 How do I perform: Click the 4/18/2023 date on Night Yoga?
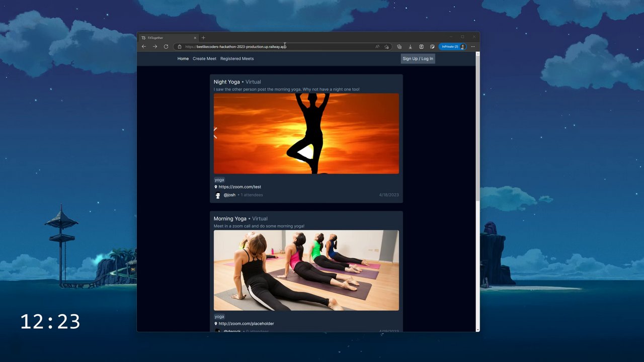point(389,195)
